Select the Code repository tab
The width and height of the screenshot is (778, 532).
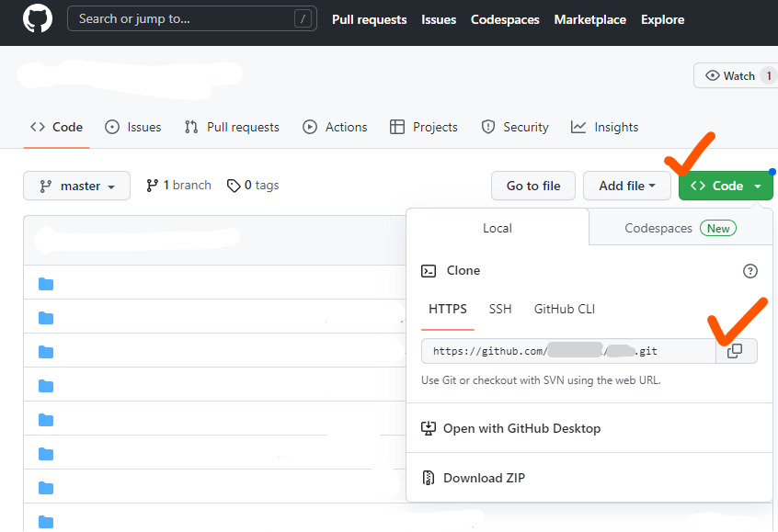(57, 127)
